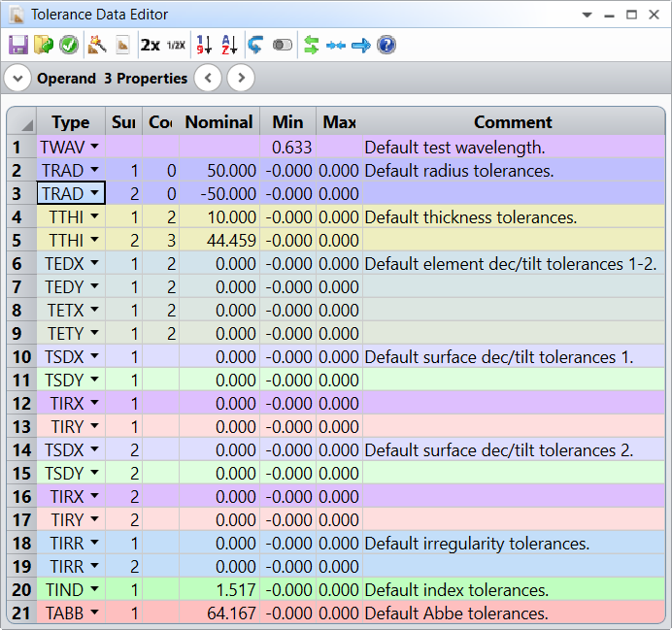Click comment 'Default surface dec/tilt tolerances 2.'
Image resolution: width=672 pixels, height=630 pixels.
point(499,450)
